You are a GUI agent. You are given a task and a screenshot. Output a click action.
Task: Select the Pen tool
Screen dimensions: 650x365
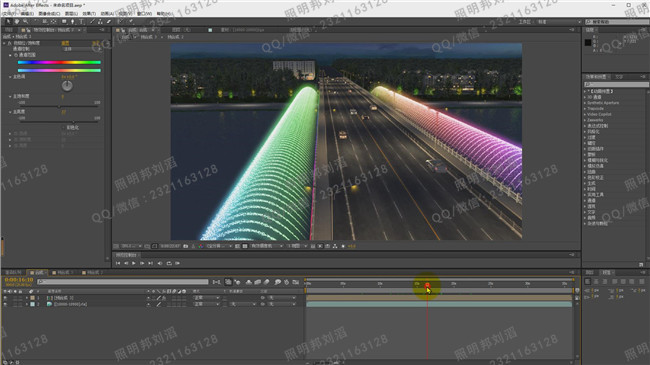(73, 22)
